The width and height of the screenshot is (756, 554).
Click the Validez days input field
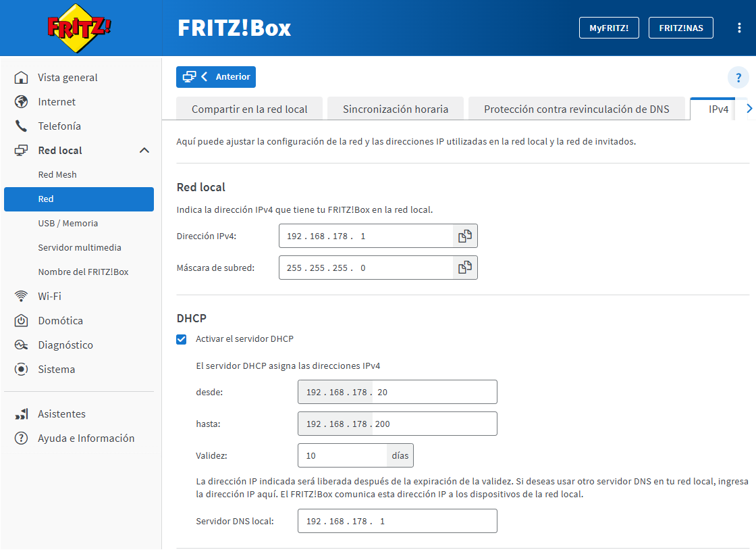click(342, 455)
